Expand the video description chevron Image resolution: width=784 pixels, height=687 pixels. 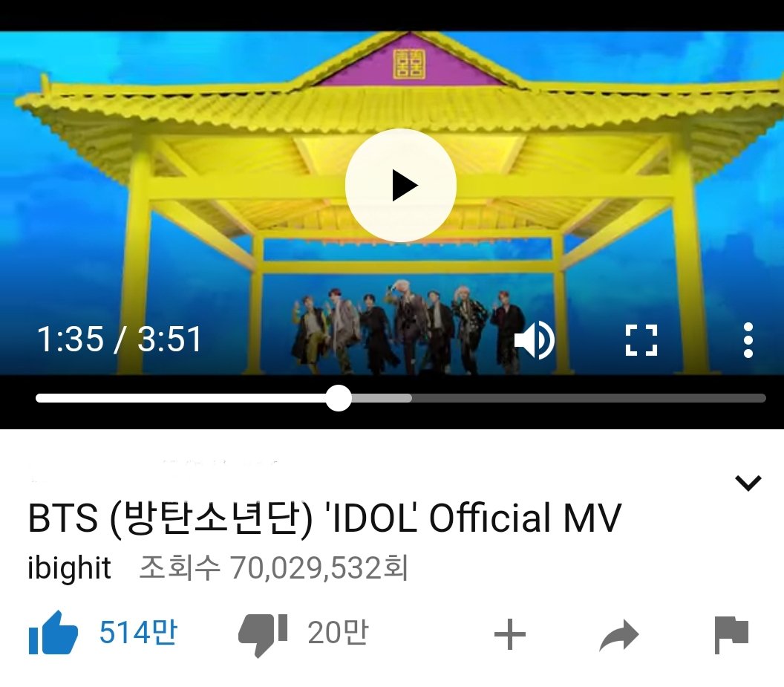[748, 483]
